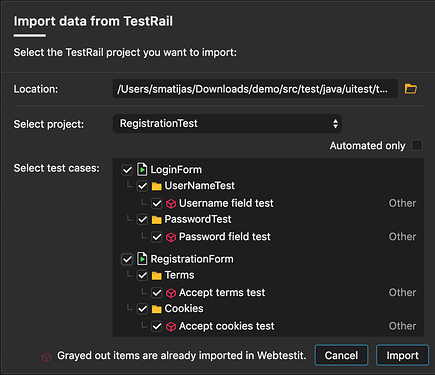The image size is (435, 375).
Task: Click the Cookies folder icon
Action: (x=156, y=309)
